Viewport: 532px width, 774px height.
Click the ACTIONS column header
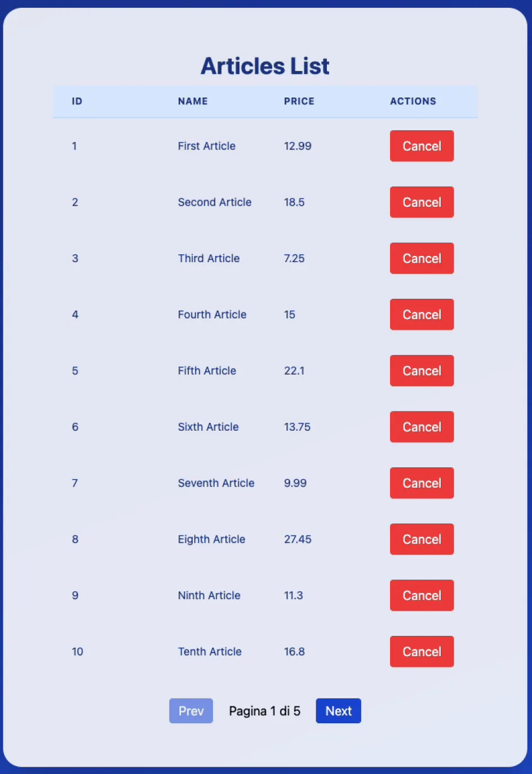pyautogui.click(x=413, y=101)
